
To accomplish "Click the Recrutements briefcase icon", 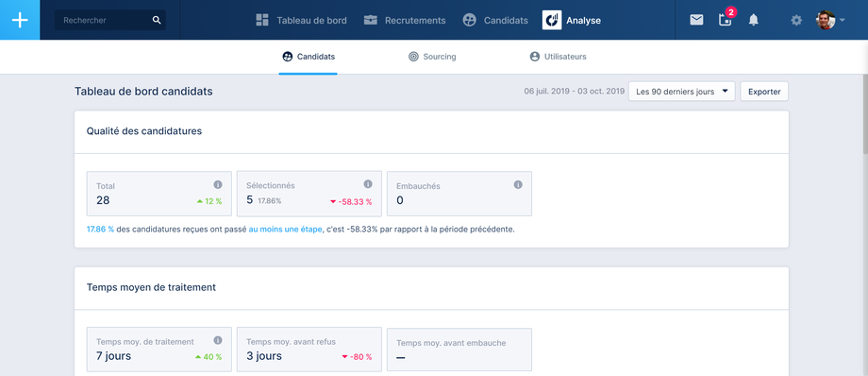I will (x=371, y=21).
